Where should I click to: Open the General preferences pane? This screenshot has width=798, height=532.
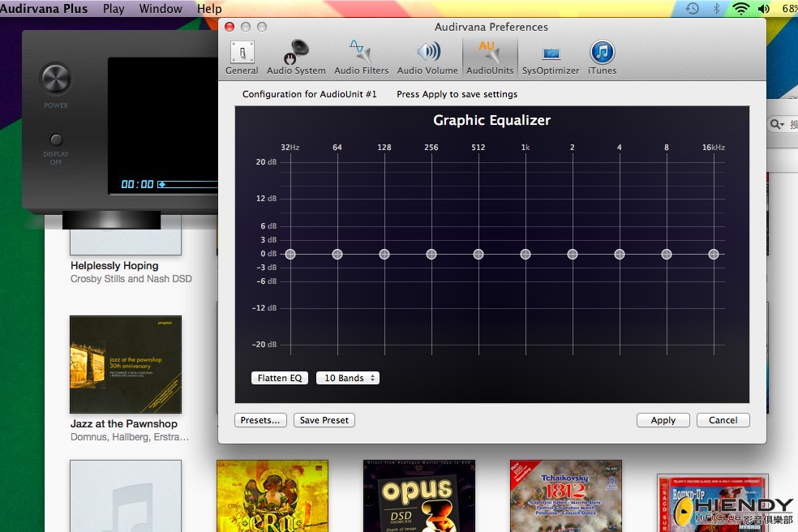[x=242, y=58]
